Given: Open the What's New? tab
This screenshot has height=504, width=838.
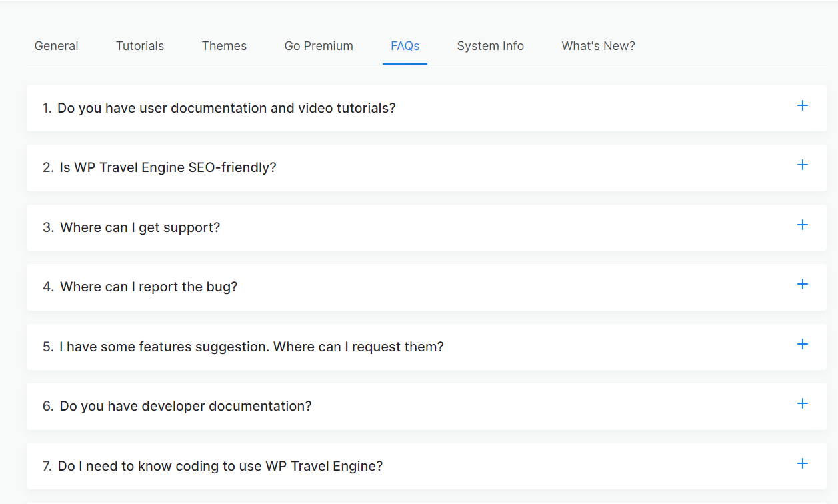Looking at the screenshot, I should coord(599,46).
